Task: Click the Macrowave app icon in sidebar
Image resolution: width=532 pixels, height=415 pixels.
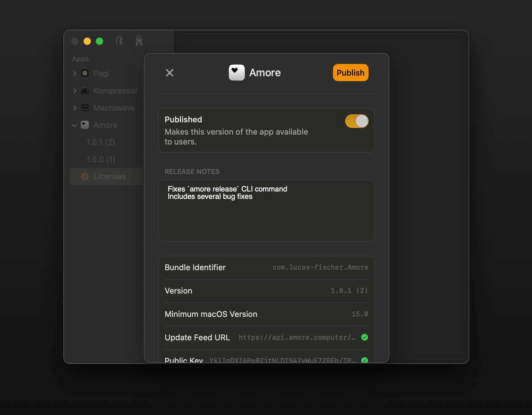Action: 85,108
